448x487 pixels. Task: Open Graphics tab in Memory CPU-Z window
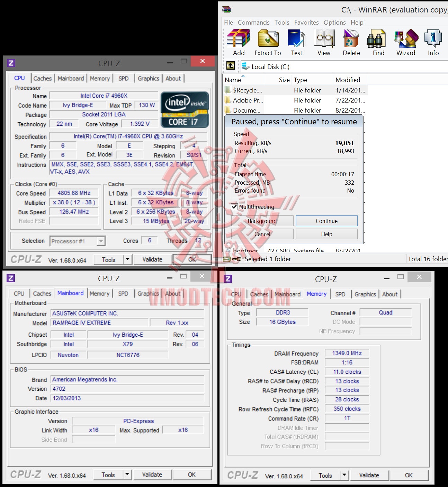click(x=365, y=294)
